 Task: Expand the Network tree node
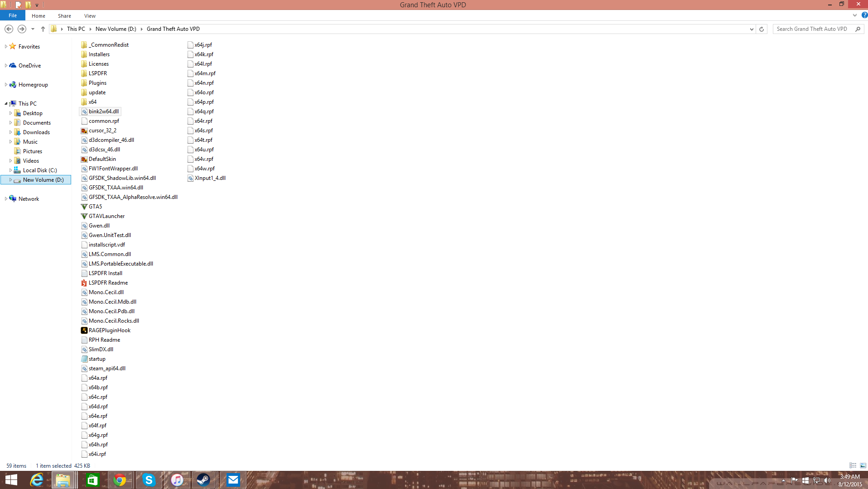(x=6, y=199)
